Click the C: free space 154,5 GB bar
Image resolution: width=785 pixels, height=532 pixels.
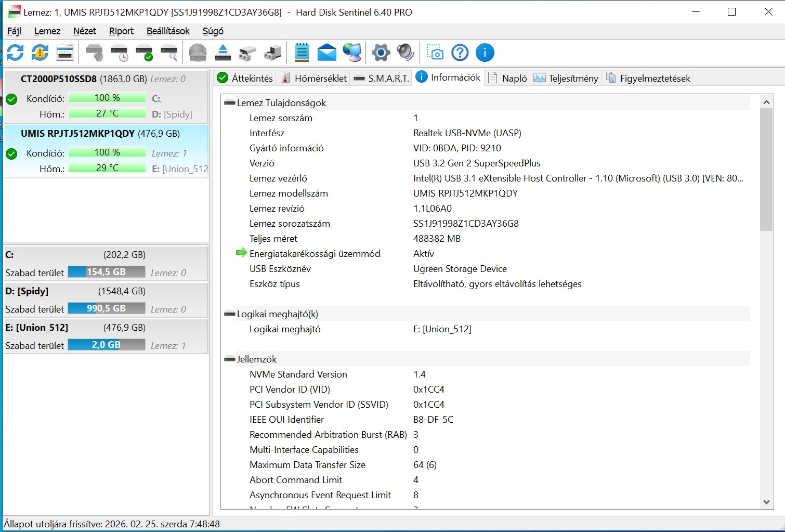[107, 272]
